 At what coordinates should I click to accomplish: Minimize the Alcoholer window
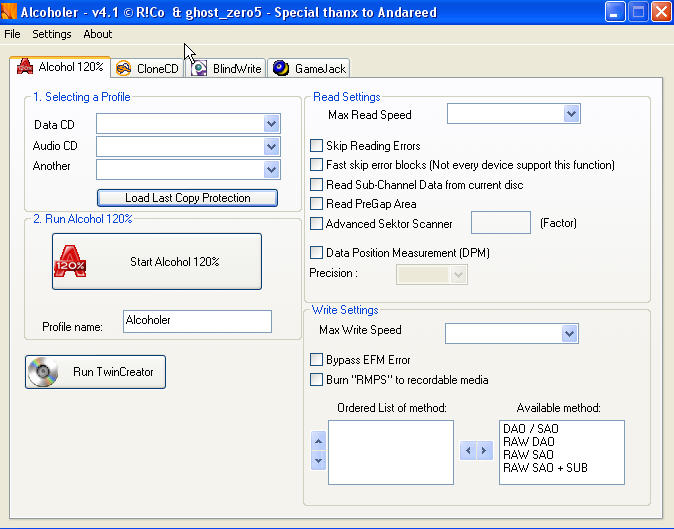point(615,12)
